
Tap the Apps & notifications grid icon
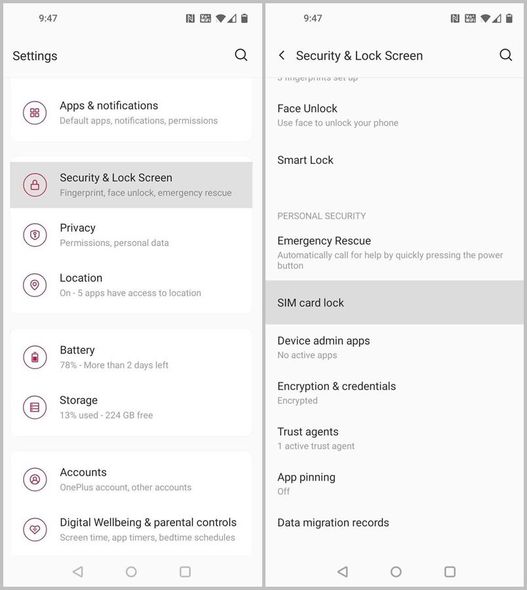point(35,113)
